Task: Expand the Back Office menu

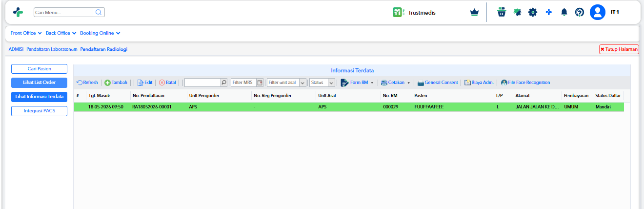Action: point(61,33)
